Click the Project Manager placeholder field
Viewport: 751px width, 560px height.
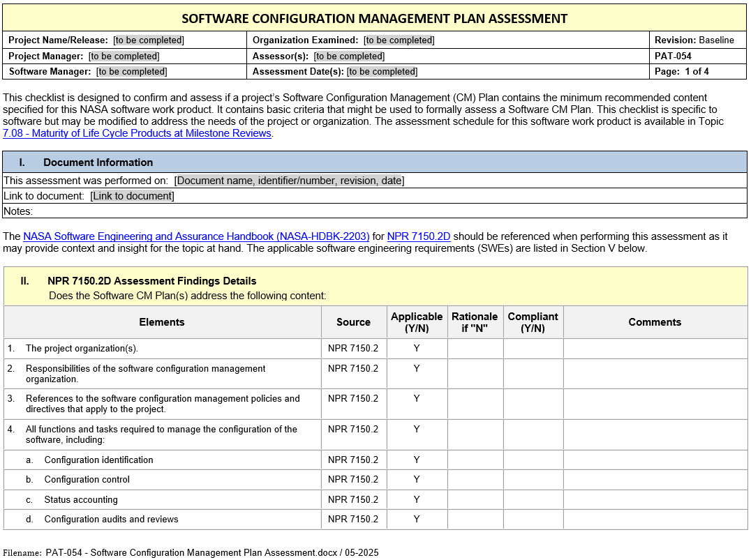124,56
